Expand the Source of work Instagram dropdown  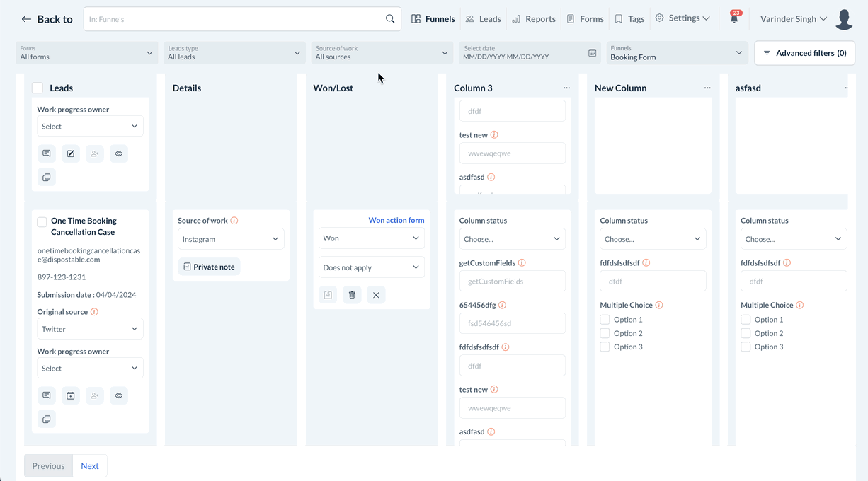pos(231,239)
